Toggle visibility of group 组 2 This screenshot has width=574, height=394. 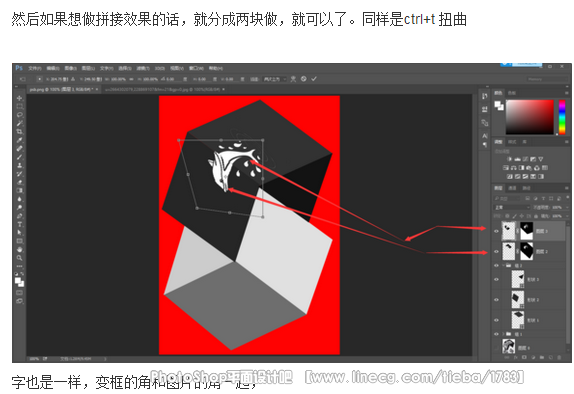[x=496, y=265]
